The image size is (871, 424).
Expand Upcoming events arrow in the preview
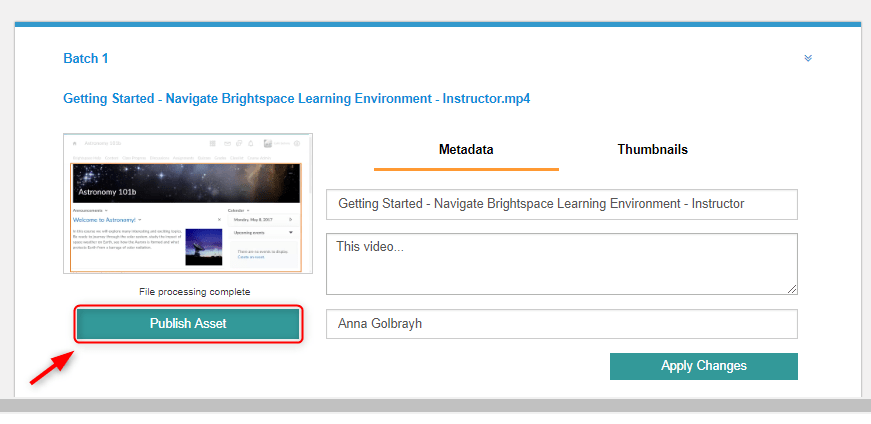(x=290, y=231)
